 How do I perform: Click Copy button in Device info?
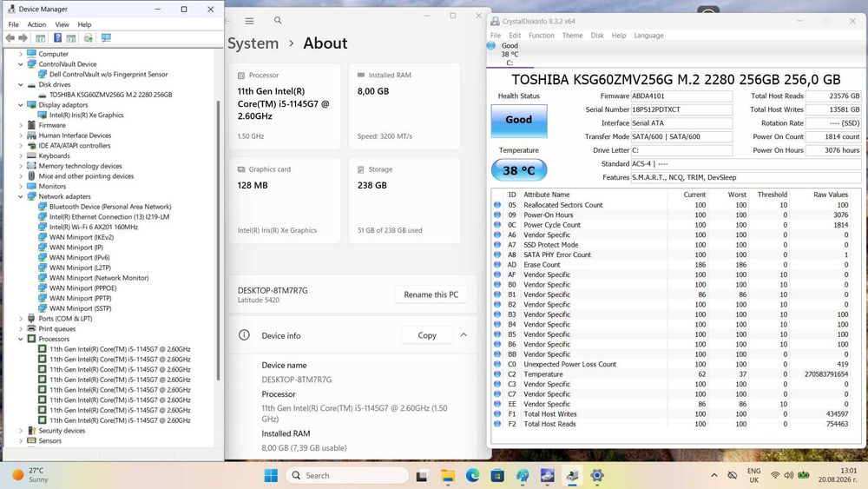pos(427,335)
